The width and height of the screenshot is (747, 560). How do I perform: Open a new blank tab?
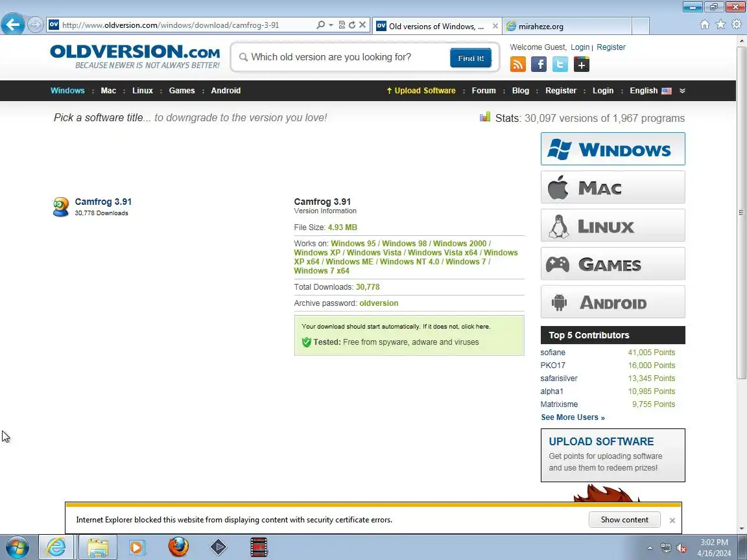(641, 26)
